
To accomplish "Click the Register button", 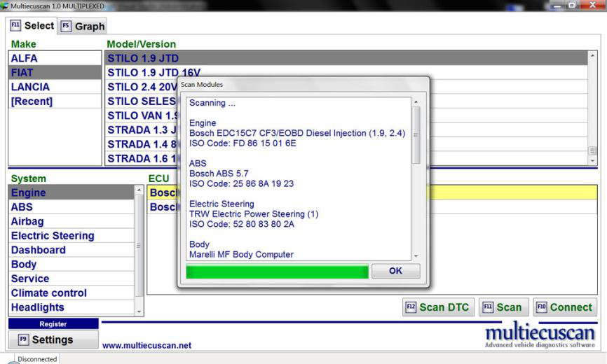I will point(53,324).
